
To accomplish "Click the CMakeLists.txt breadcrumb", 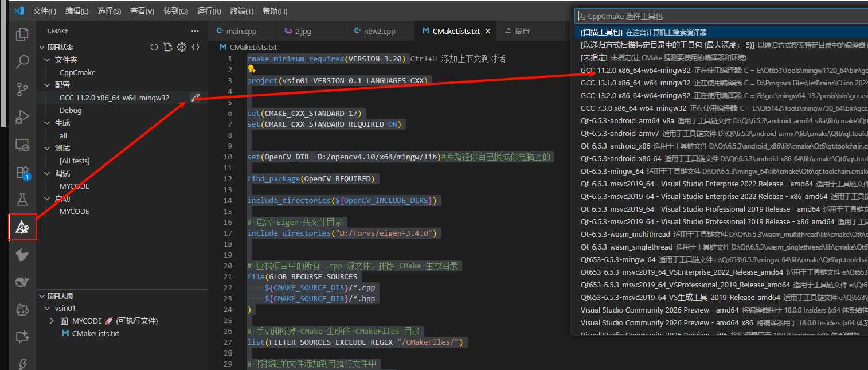I will click(253, 47).
